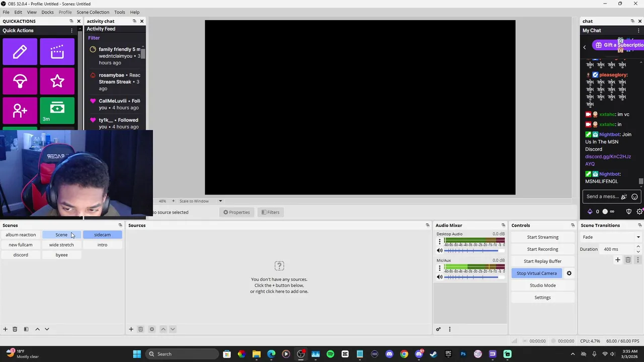Open the File menu
This screenshot has width=644, height=362.
click(x=6, y=12)
